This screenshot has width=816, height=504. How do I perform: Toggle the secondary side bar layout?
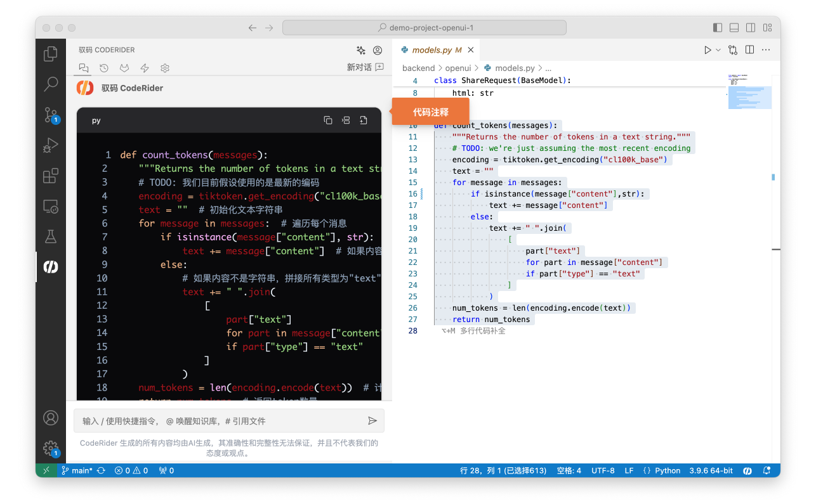(x=751, y=28)
